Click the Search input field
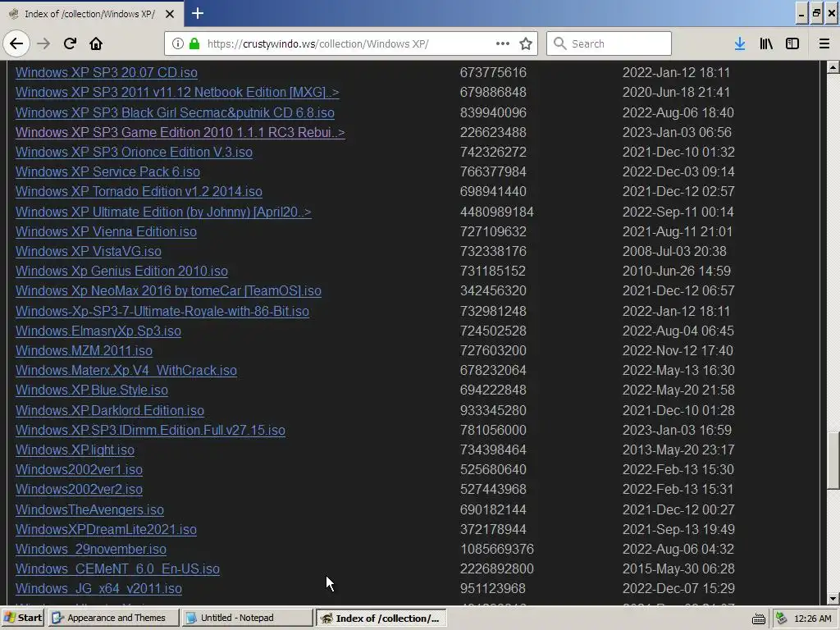Image resolution: width=840 pixels, height=630 pixels. 609,43
